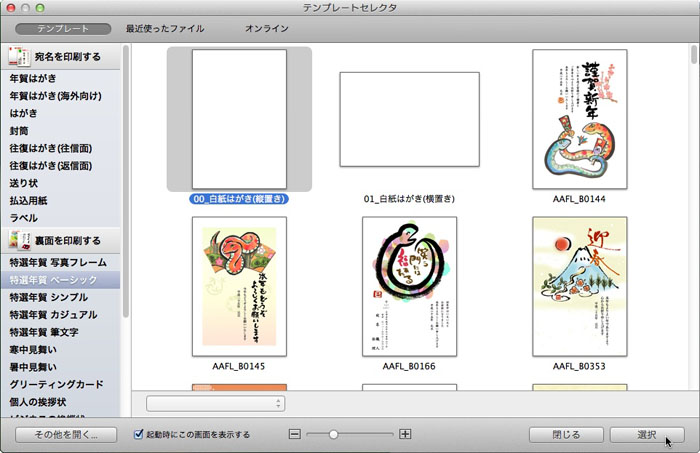The width and height of the screenshot is (700, 453).
Task: Switch to the 最近使ったファイル tab
Action: coord(165,29)
